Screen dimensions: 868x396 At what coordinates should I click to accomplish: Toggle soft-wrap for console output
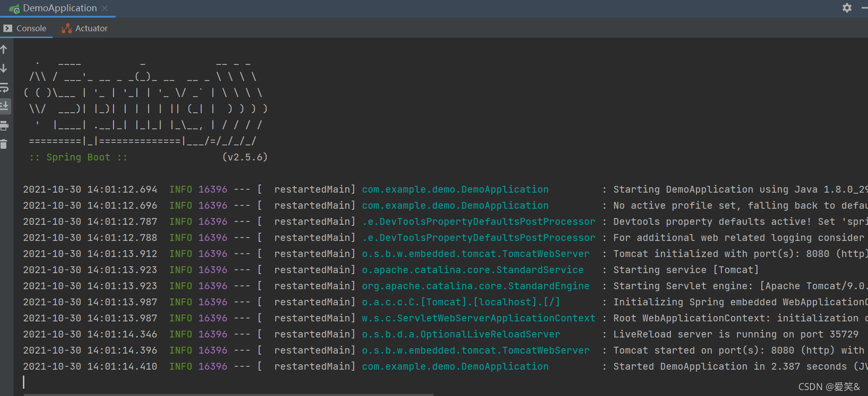(4, 87)
